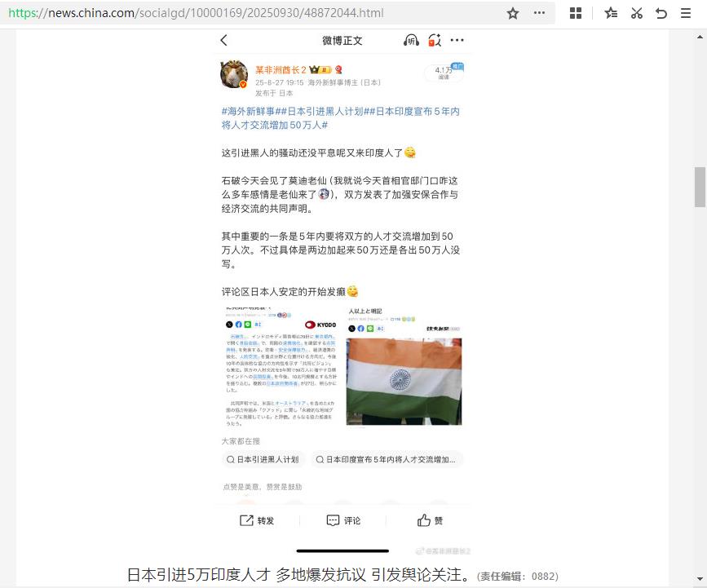
Task: Search suggestion 日本印度宣布5年内将人才交流增加
Action: click(387, 459)
